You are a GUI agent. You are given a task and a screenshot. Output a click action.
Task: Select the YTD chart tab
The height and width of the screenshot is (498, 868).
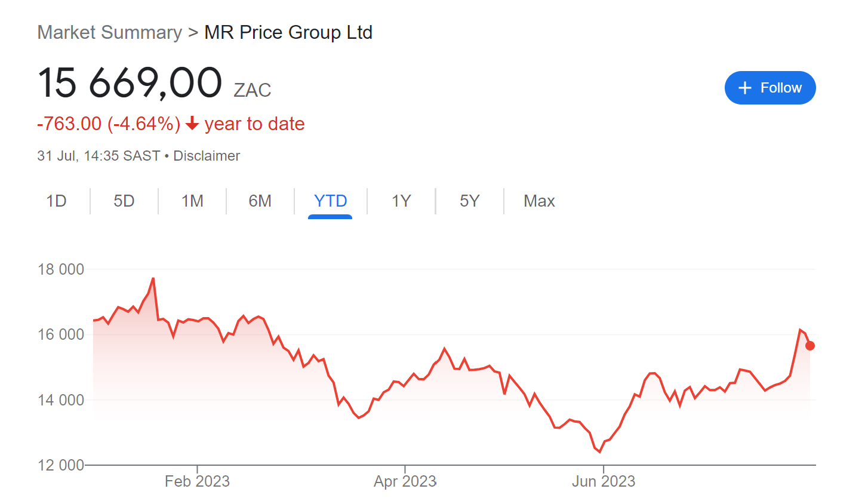(x=330, y=201)
